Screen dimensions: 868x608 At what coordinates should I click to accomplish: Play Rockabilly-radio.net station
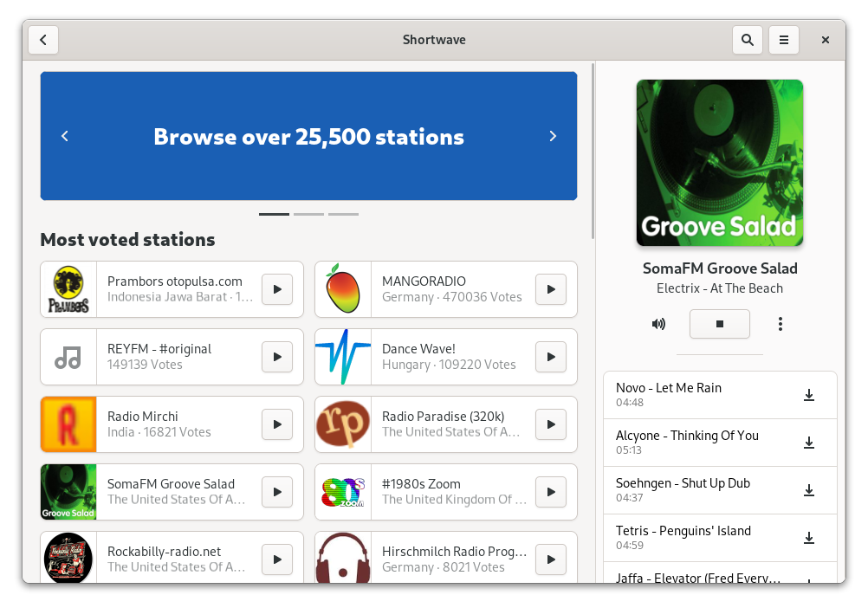click(x=277, y=559)
